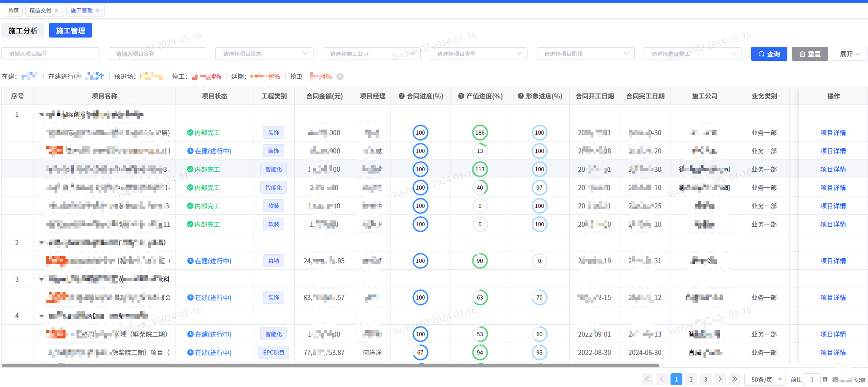Click the 113 产值进度 progress circle
Viewport: 868px width, 387px height.
click(480, 169)
